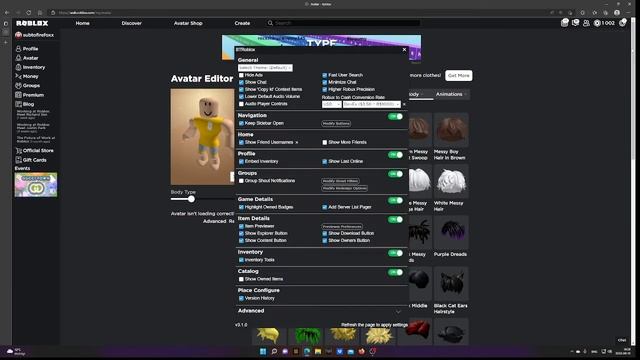640x360 pixels.
Task: Select the Purple Dreads hair thumbnail
Action: pyautogui.click(x=451, y=233)
